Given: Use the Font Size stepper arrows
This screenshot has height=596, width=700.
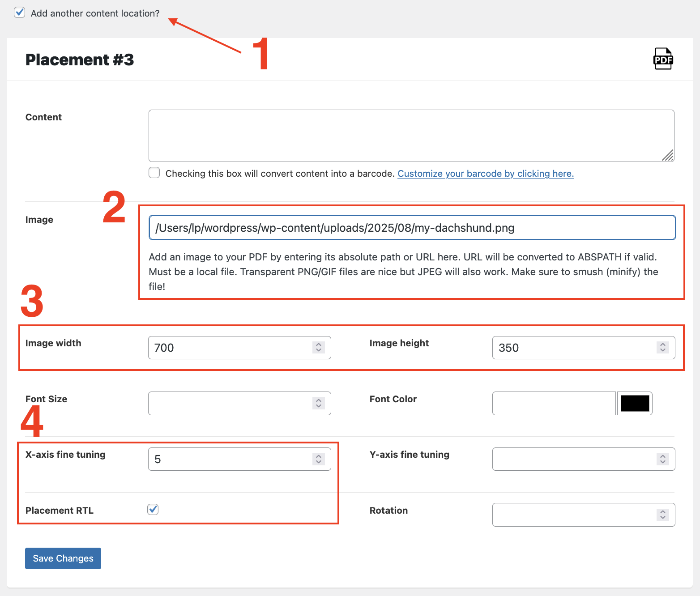Looking at the screenshot, I should coord(319,403).
